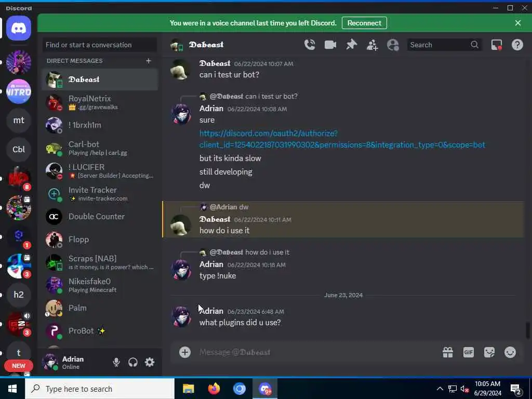Click the Message @Dabeast input field

pos(315,352)
